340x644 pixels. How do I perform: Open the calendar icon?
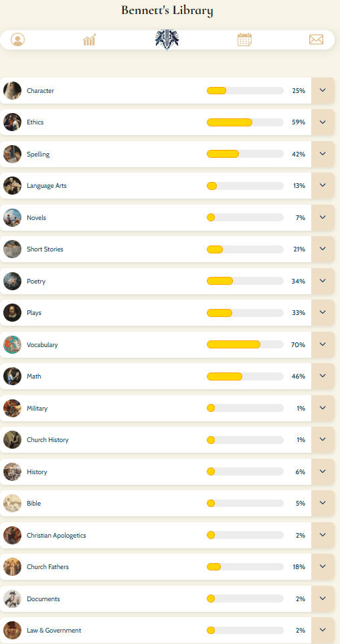[x=244, y=40]
